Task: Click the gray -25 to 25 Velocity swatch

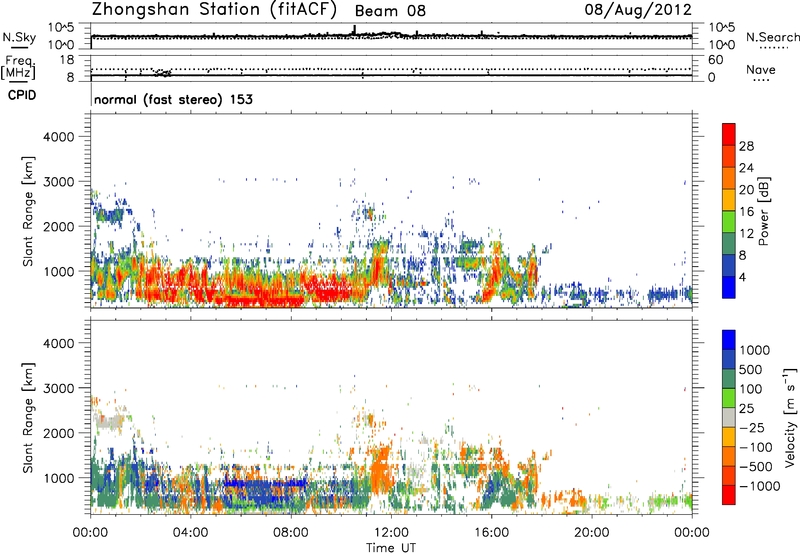Action: 729,417
